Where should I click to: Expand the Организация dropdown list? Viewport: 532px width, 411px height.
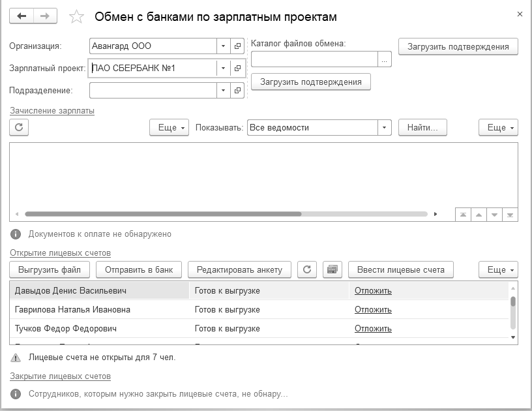pos(223,46)
